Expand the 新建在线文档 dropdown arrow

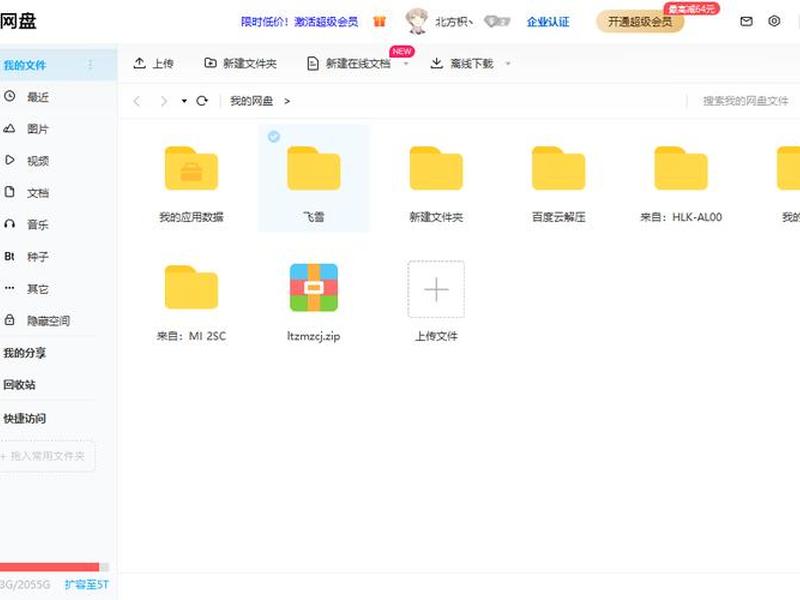407,64
